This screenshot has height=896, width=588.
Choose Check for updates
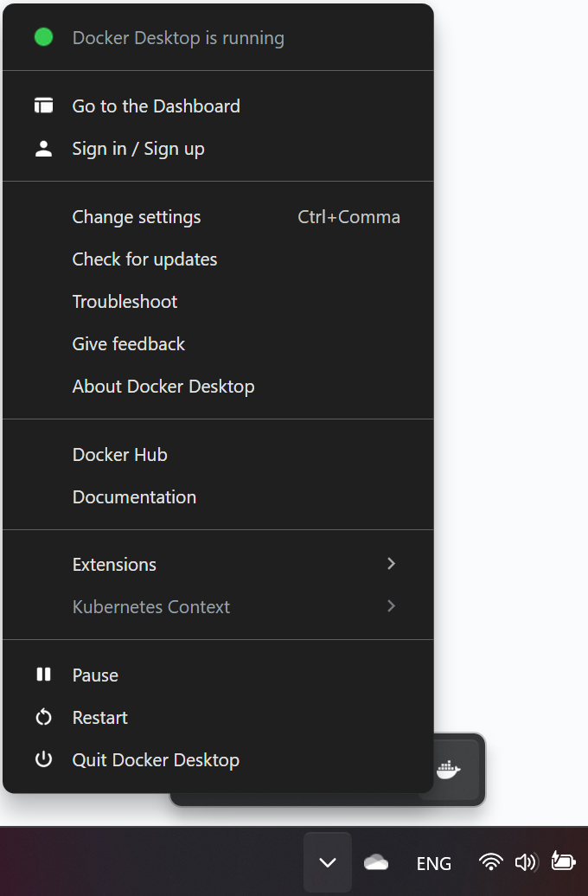(144, 259)
